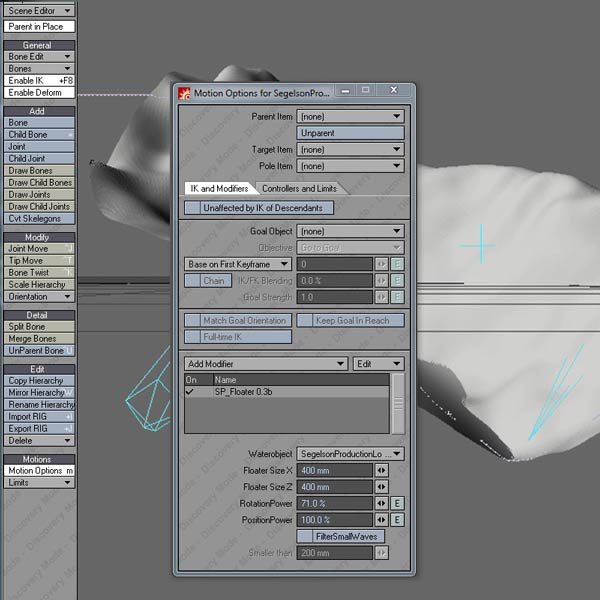Click the Unparent button
The height and width of the screenshot is (600, 600).
[350, 133]
